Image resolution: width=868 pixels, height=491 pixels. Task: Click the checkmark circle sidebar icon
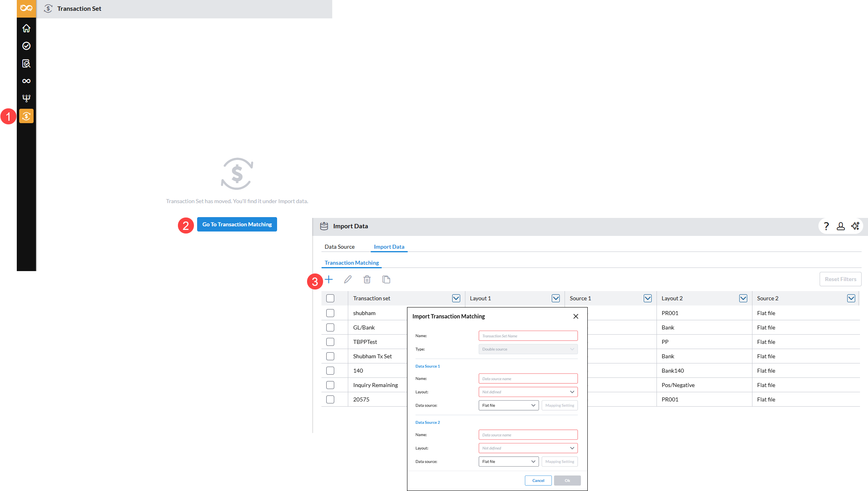(x=26, y=46)
